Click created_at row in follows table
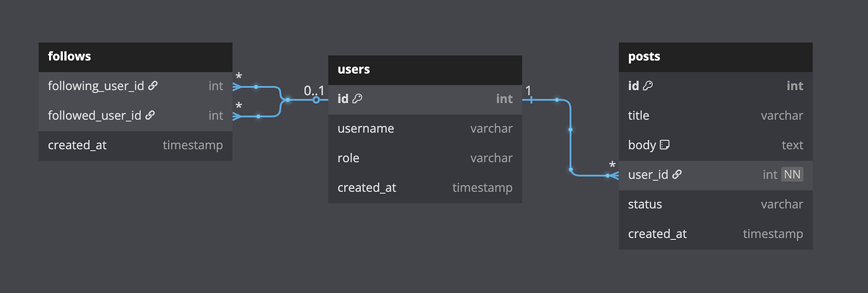 (x=135, y=145)
